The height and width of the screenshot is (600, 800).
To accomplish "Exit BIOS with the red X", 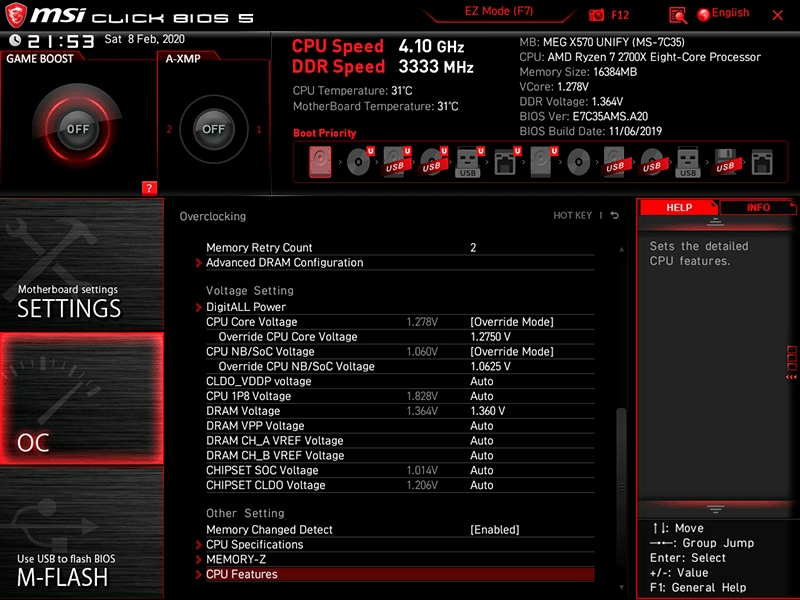I will pos(778,15).
